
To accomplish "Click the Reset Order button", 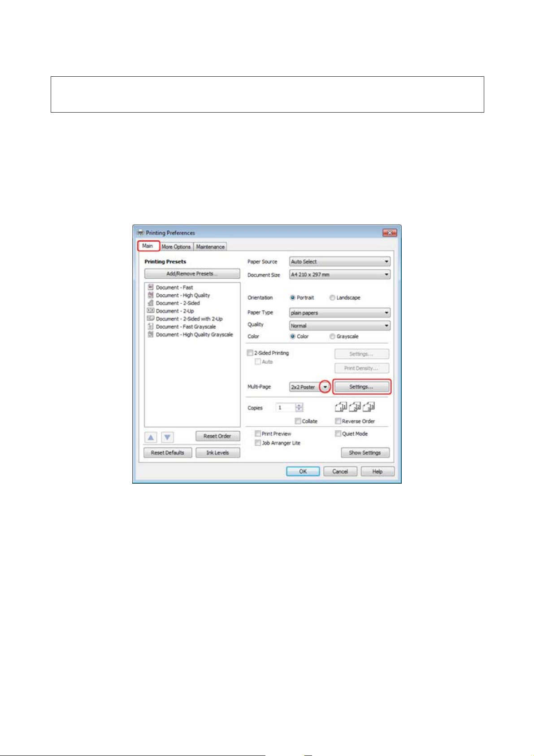I will (x=217, y=436).
